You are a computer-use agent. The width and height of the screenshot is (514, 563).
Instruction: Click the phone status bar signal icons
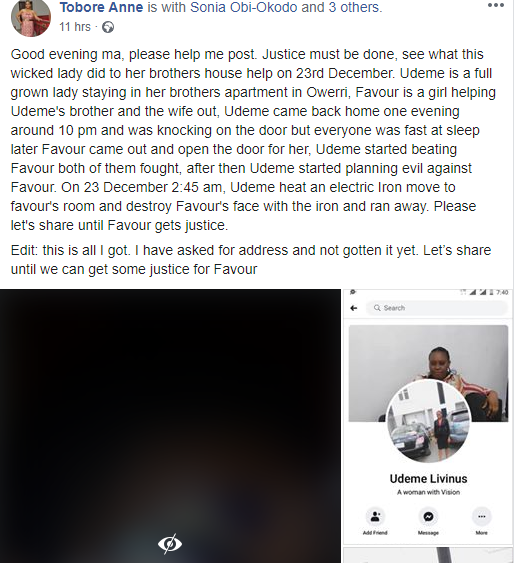[x=478, y=293]
